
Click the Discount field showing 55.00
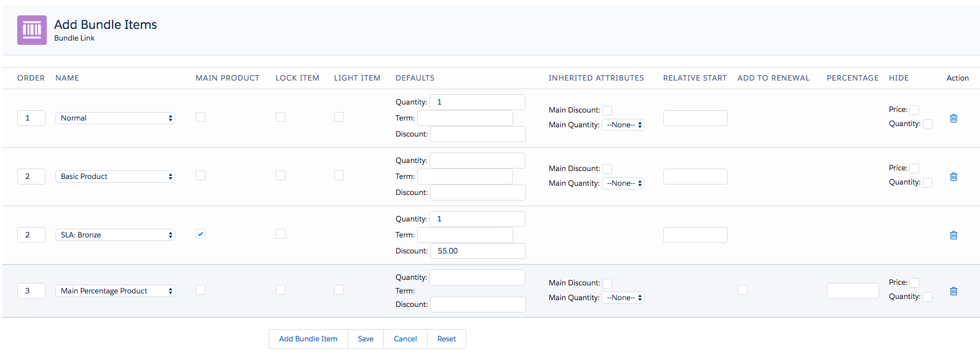click(x=478, y=251)
